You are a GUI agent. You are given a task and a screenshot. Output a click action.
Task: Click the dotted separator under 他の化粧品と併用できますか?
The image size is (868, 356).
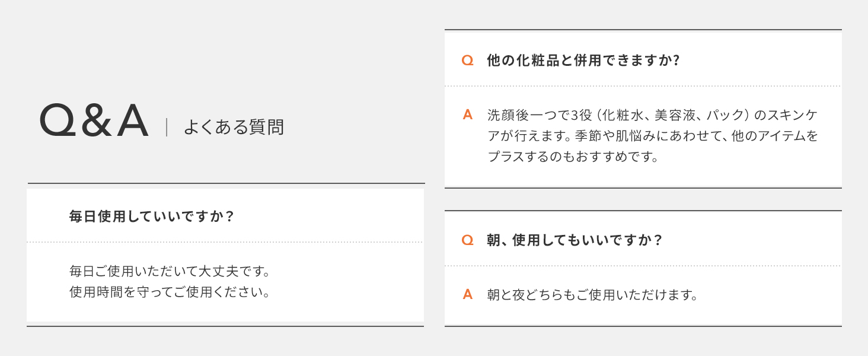click(643, 86)
